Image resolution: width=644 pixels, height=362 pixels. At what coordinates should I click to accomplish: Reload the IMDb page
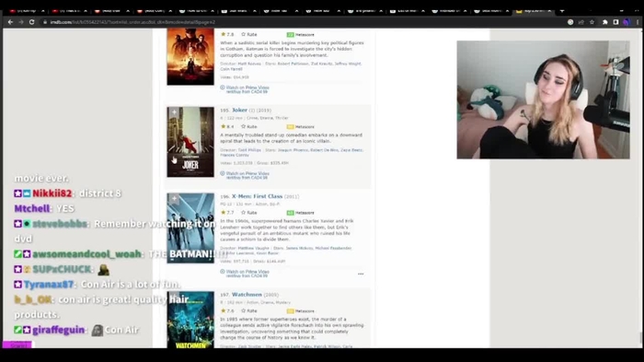(31, 22)
